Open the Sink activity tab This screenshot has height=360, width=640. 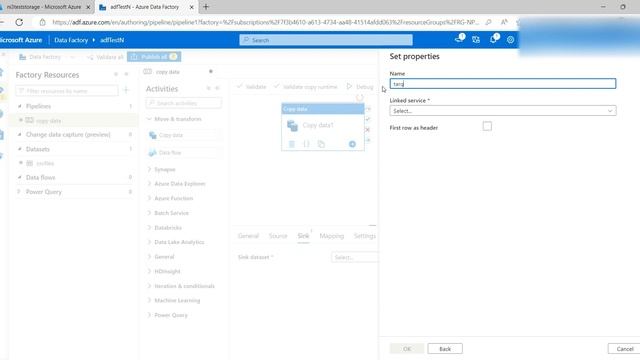(x=303, y=236)
